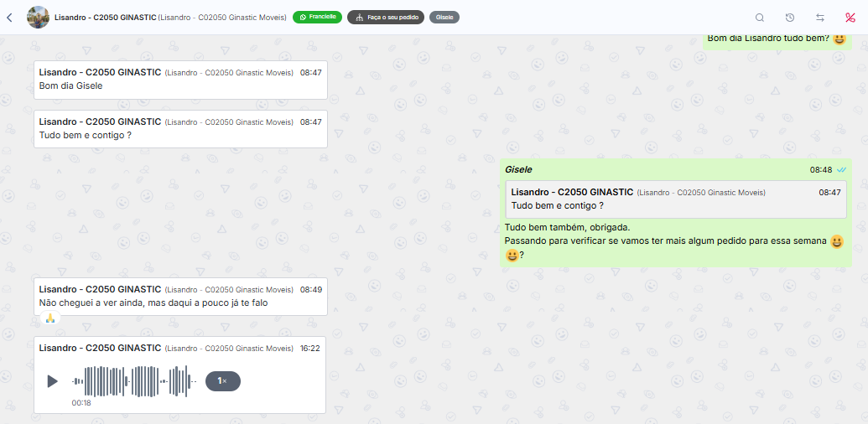Click the contact name Lisandro - C2050 GINASTIC in header
Viewport: 868px width, 424px height.
coord(105,17)
